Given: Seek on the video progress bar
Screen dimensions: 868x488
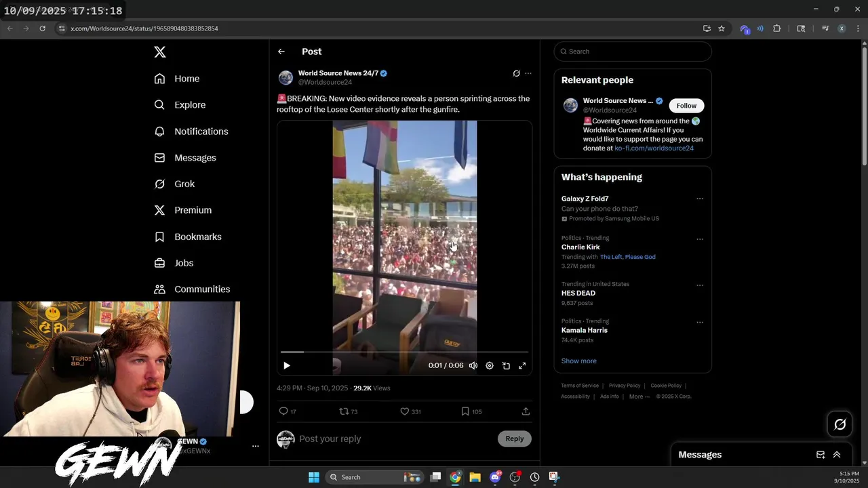Looking at the screenshot, I should (404, 352).
